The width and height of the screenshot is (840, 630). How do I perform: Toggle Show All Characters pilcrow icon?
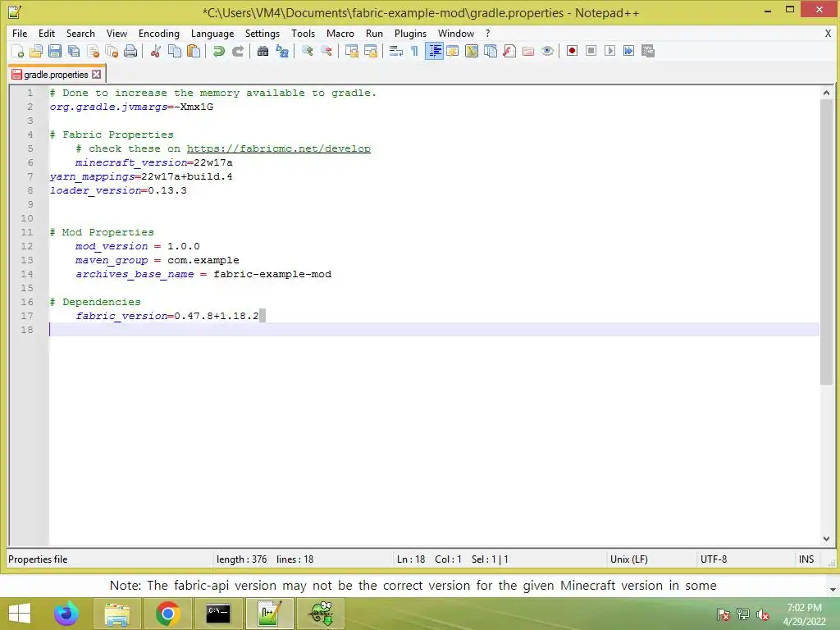pos(414,51)
